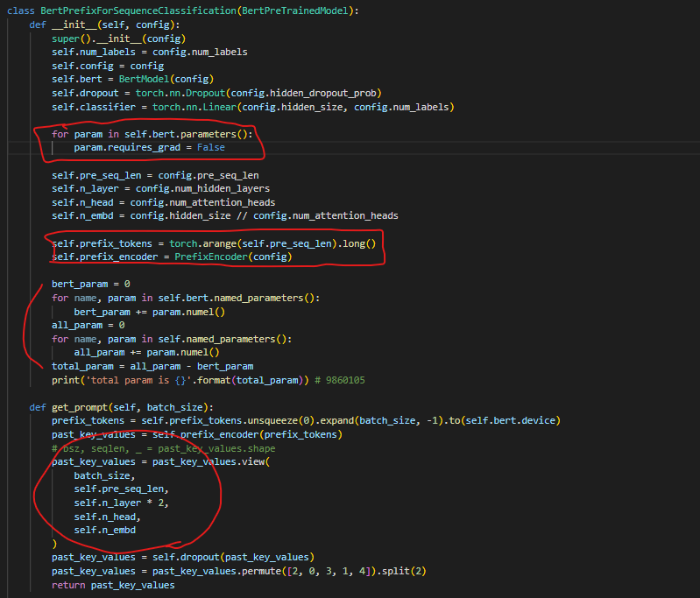Click the 'def __init__(self, config):' line
The image size is (700, 598).
tap(104, 25)
